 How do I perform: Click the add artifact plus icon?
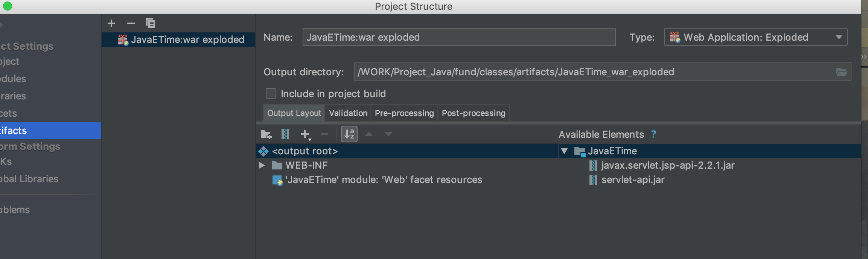111,23
